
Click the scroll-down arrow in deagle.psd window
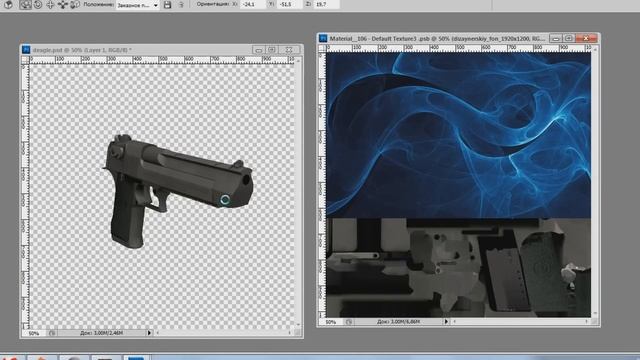pos(298,325)
